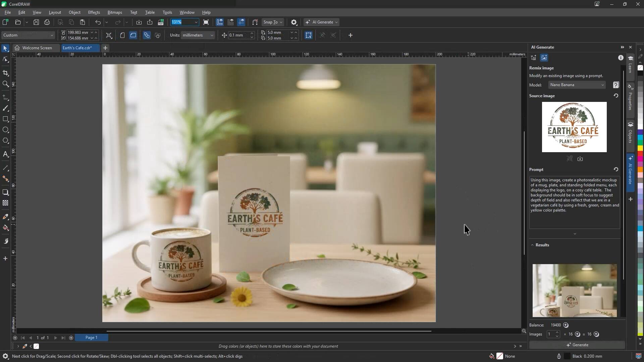
Task: Click the generated result thumbnail
Action: coord(575,291)
